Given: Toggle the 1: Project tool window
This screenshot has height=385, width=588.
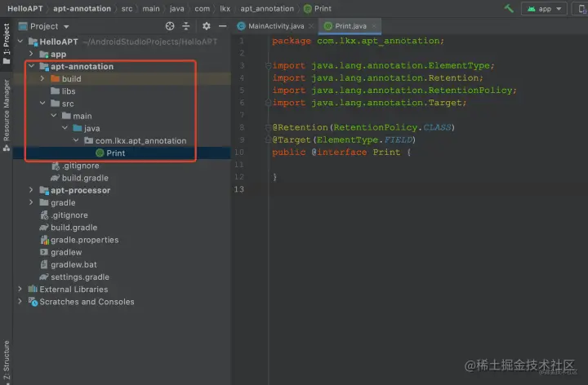Looking at the screenshot, I should coord(7,43).
